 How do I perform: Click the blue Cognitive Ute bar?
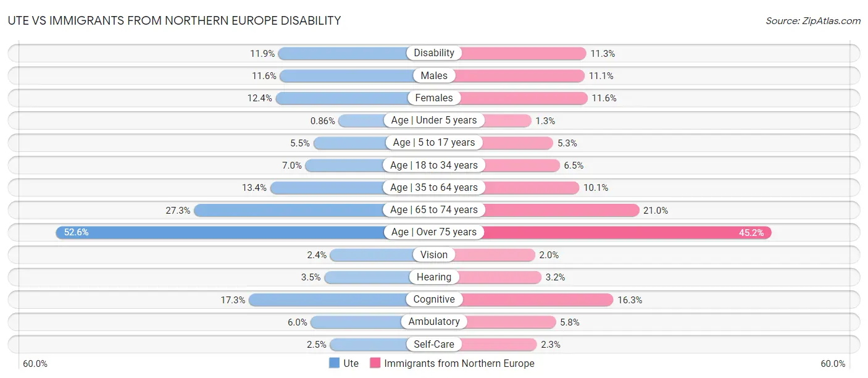pos(327,300)
